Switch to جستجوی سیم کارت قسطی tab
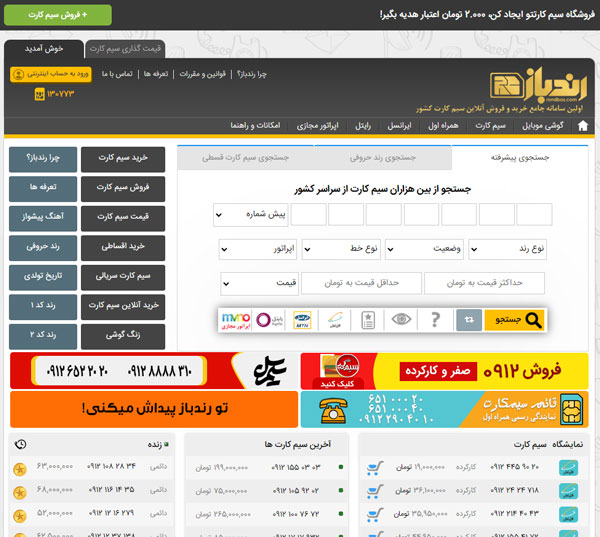 pos(245,158)
